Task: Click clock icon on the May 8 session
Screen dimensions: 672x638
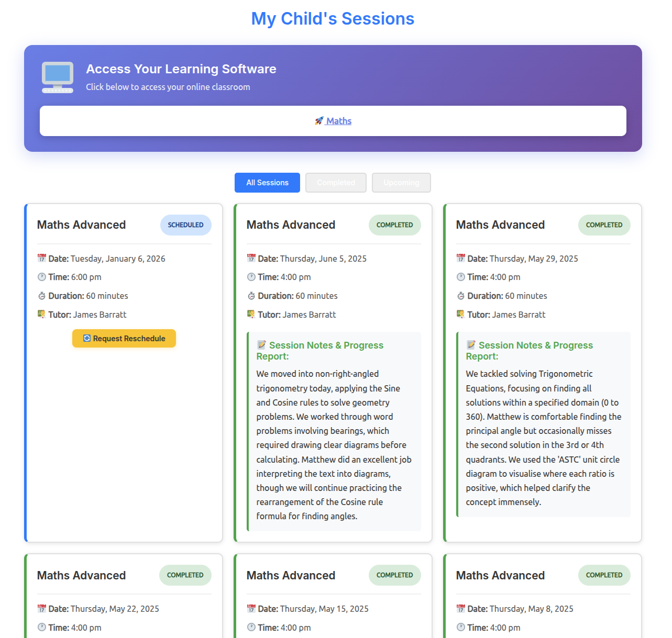Action: 461,627
